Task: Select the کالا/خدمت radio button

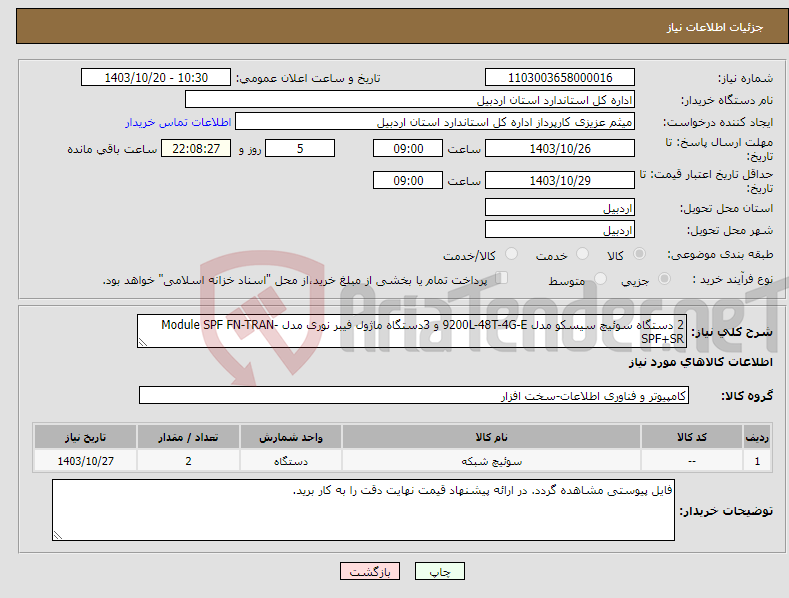Action: point(511,254)
